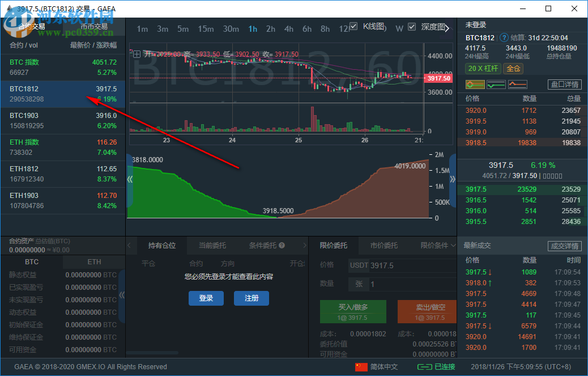Open 成交详情 trade details
The height and width of the screenshot is (376, 588).
click(x=565, y=246)
